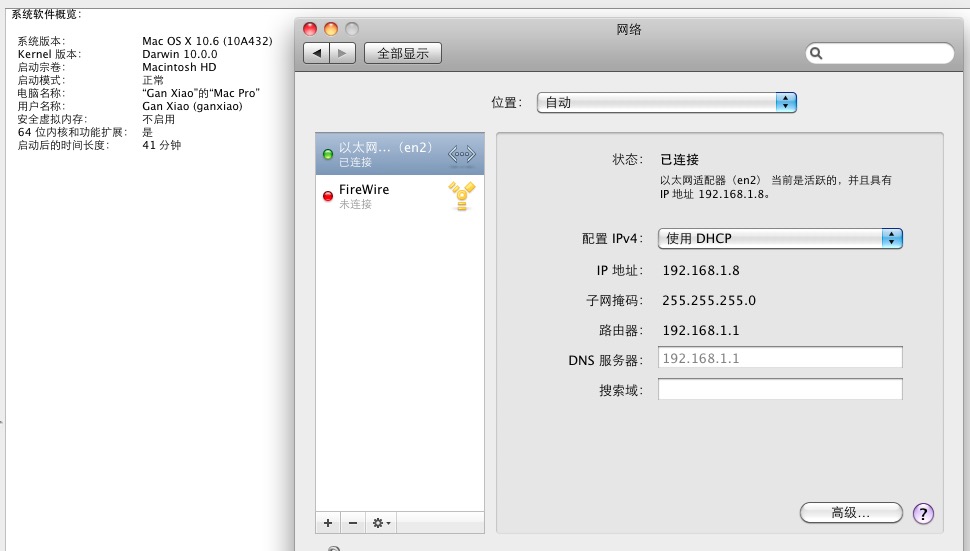Viewport: 970px width, 551px height.
Task: Click the red close window button
Action: point(310,29)
